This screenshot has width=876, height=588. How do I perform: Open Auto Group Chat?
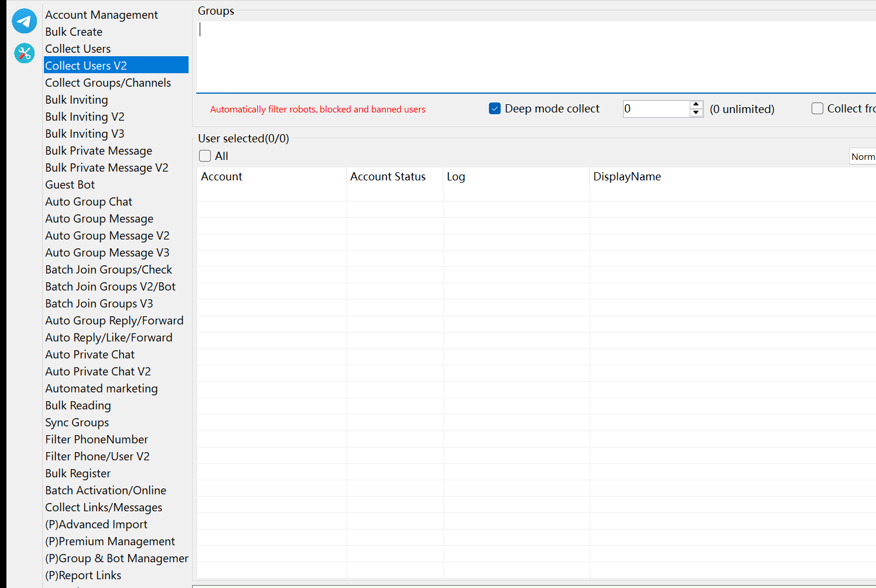click(x=89, y=201)
